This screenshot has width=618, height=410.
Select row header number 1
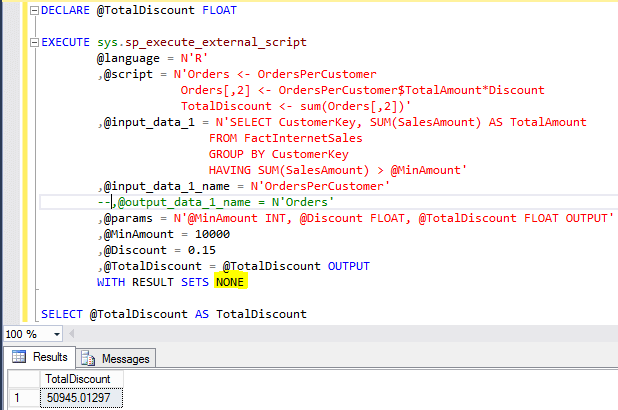click(24, 398)
